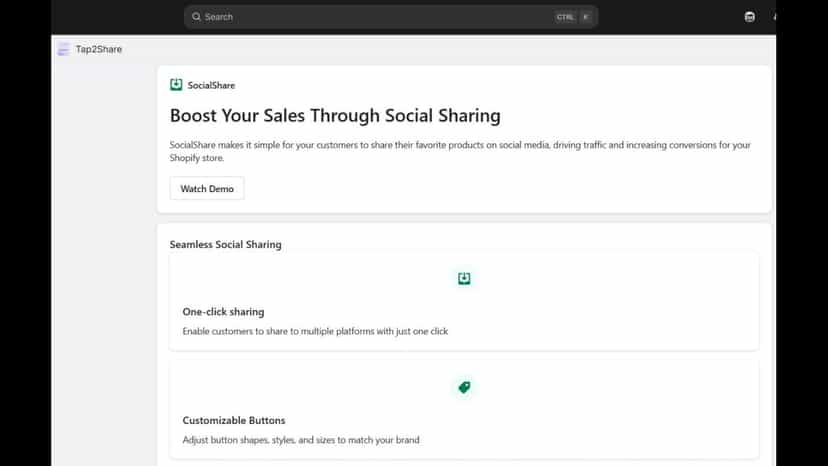Click the CTRL shortcut badge in search
Image resolution: width=828 pixels, height=466 pixels.
[x=564, y=17]
